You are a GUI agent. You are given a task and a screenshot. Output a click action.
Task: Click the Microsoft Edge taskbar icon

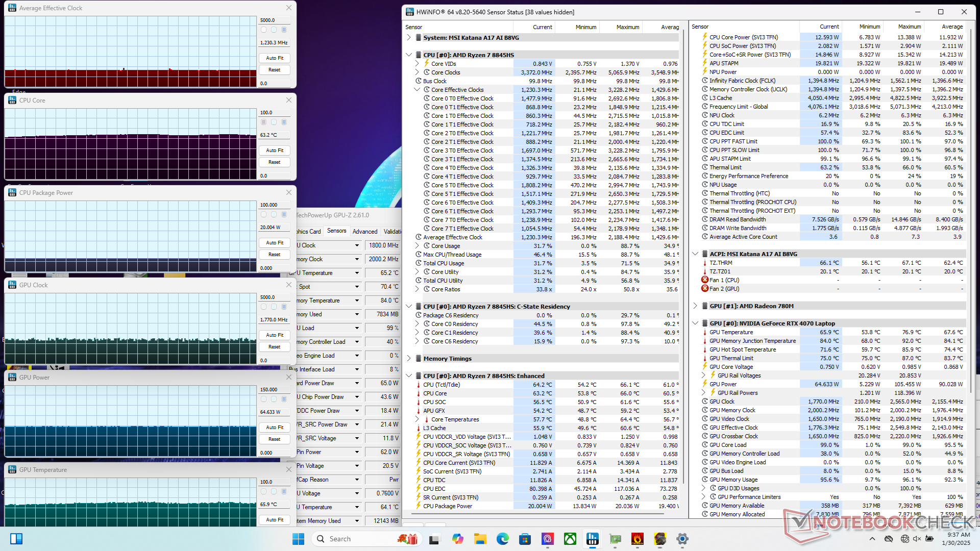tap(502, 539)
